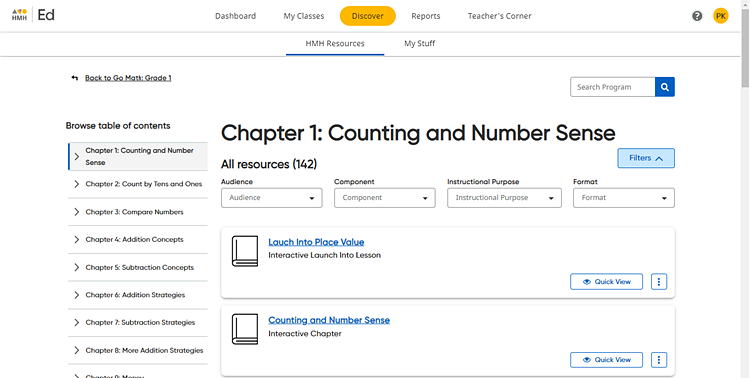Click the back arrow icon beside Go Math

75,78
